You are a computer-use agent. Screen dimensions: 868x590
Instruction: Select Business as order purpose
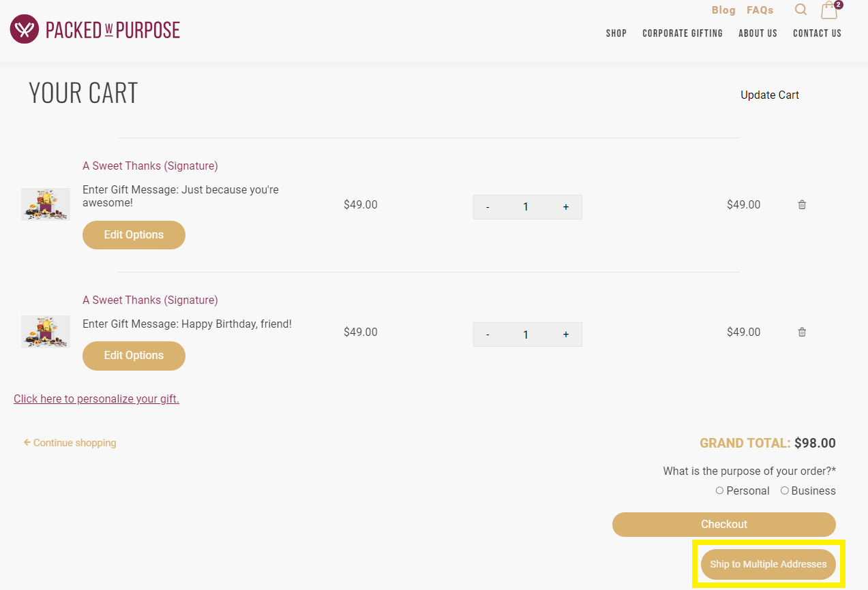pyautogui.click(x=784, y=490)
